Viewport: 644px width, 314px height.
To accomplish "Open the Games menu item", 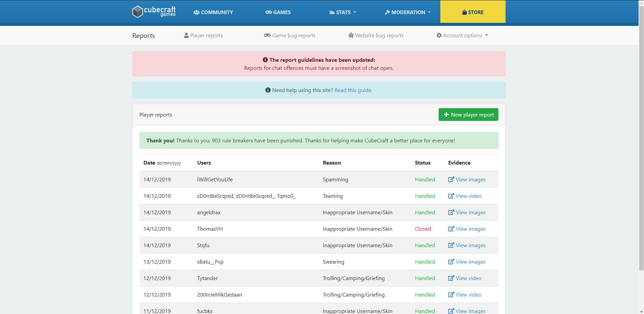I will (x=278, y=12).
